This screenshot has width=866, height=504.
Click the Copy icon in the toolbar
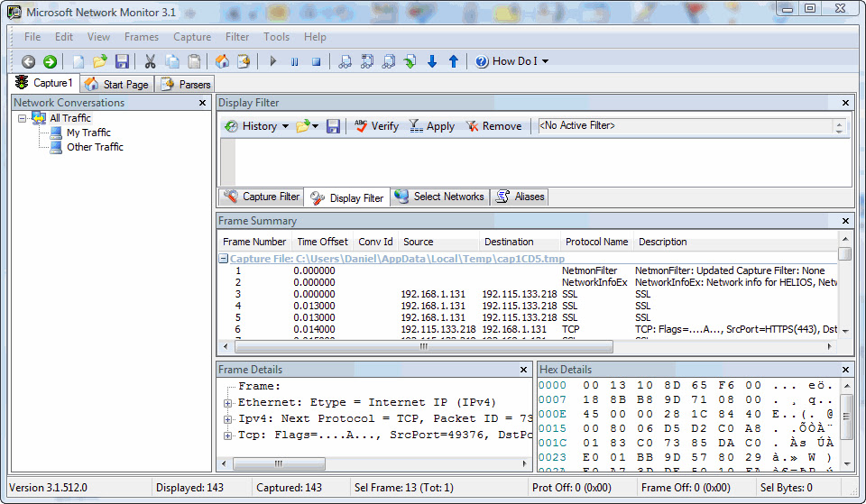click(172, 61)
